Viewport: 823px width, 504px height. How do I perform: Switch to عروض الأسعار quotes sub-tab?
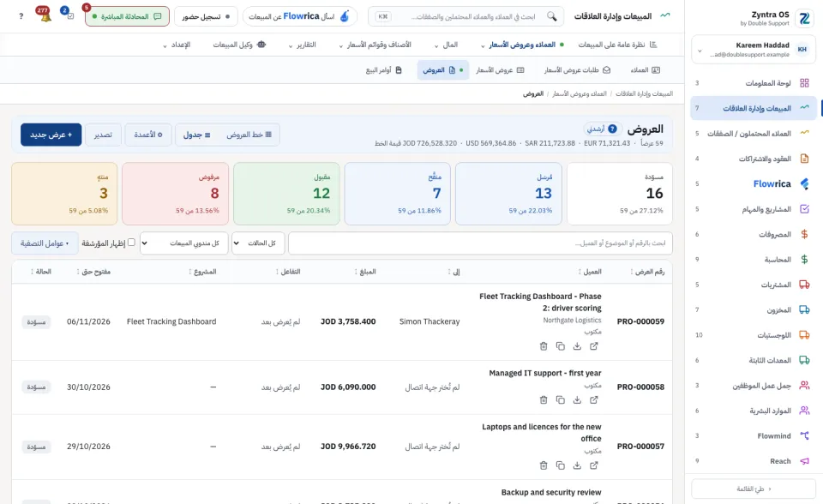click(500, 69)
